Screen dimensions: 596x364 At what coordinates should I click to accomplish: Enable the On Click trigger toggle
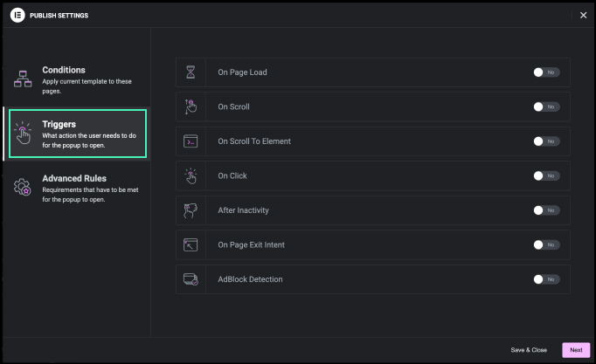click(x=546, y=175)
